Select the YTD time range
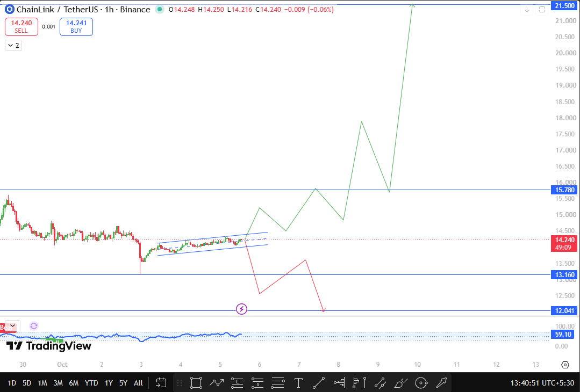Viewport: 580px width, 392px height. (91, 383)
